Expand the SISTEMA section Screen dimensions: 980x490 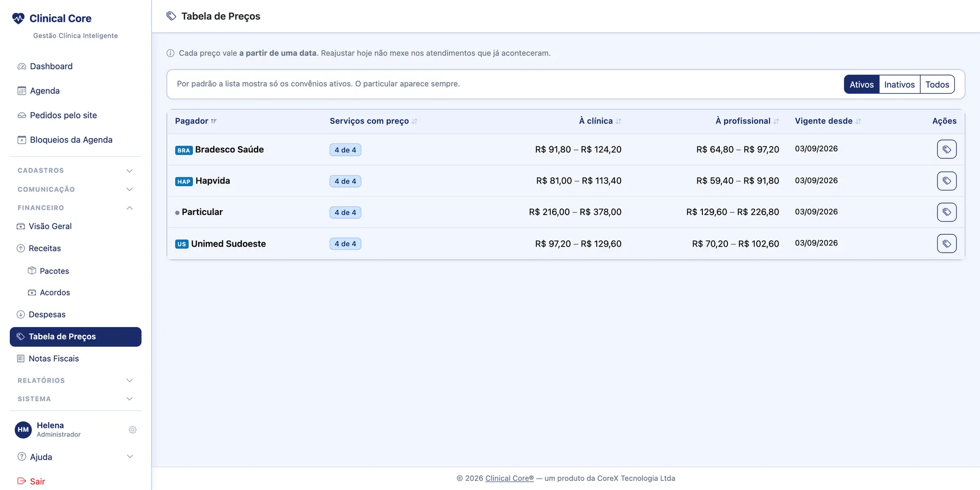[76, 399]
